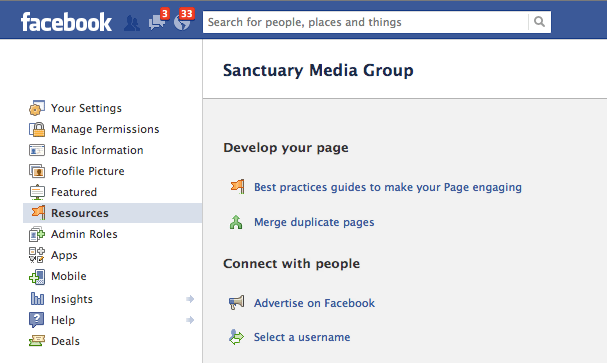This screenshot has width=607, height=363.
Task: Click the username person-arrow icon
Action: [236, 337]
